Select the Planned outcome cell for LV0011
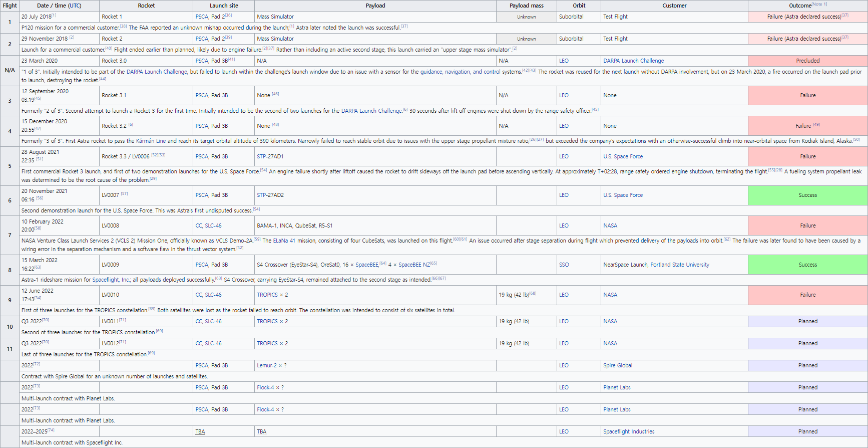The height and width of the screenshot is (448, 868). [808, 321]
